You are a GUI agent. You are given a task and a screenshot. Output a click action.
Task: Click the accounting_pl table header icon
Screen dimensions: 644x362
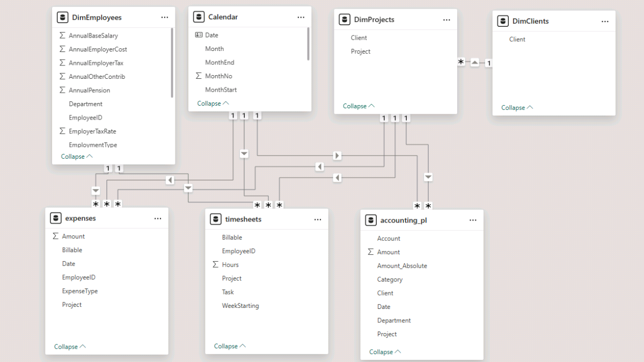(371, 220)
